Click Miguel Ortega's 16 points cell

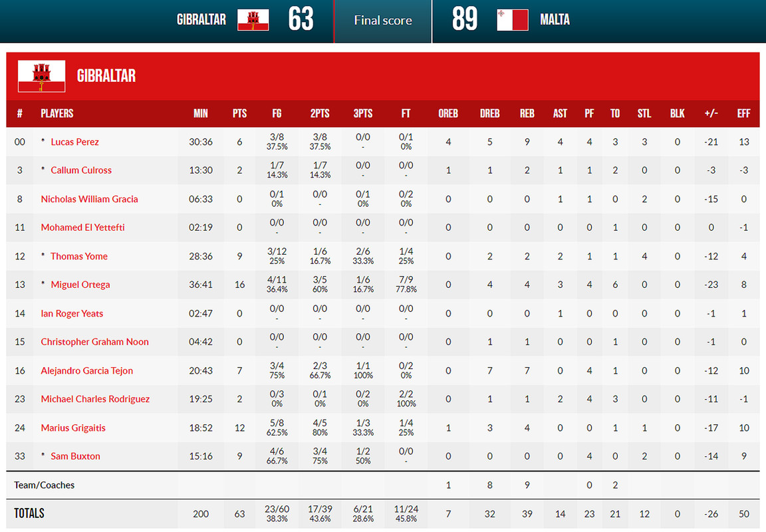[x=239, y=285]
